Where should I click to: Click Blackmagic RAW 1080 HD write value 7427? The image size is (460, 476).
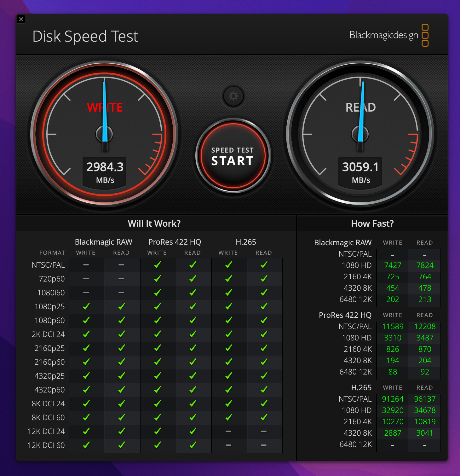pos(393,265)
